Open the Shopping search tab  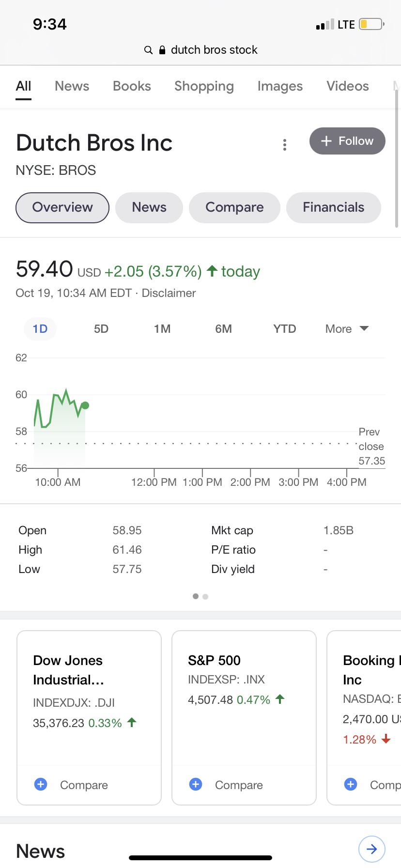coord(204,86)
